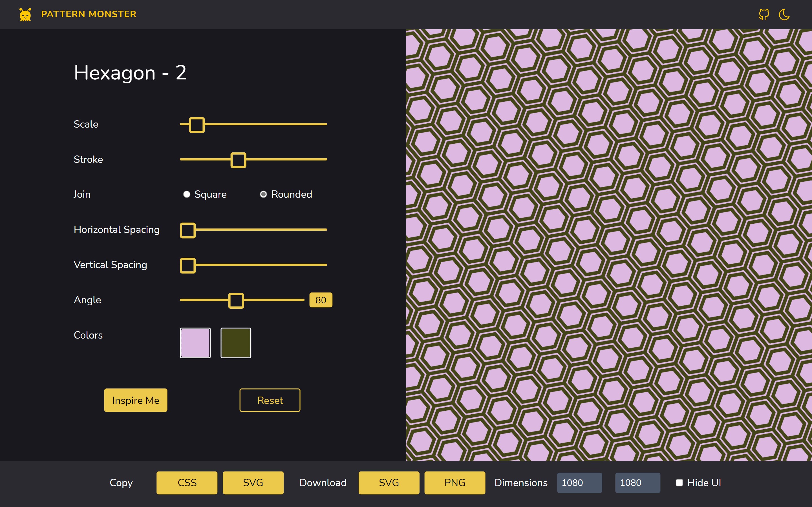The width and height of the screenshot is (812, 507).
Task: Focus the first Dimensions width field
Action: [x=579, y=482]
